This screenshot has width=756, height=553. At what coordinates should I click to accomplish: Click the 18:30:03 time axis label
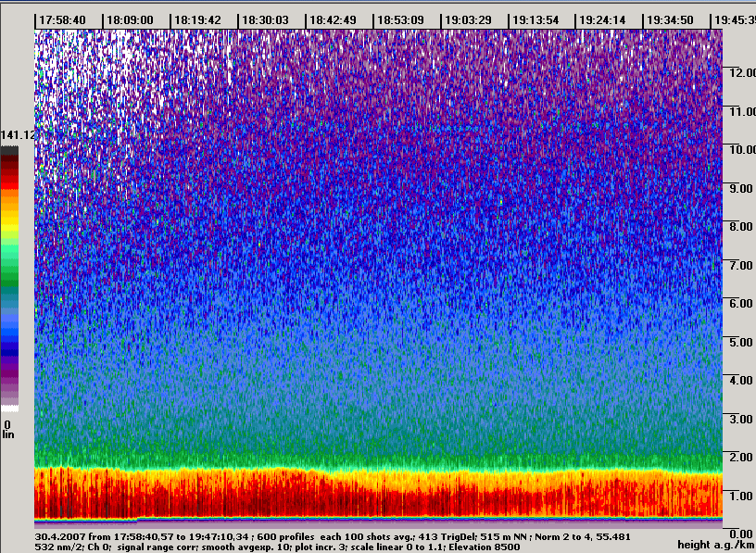coord(265,20)
